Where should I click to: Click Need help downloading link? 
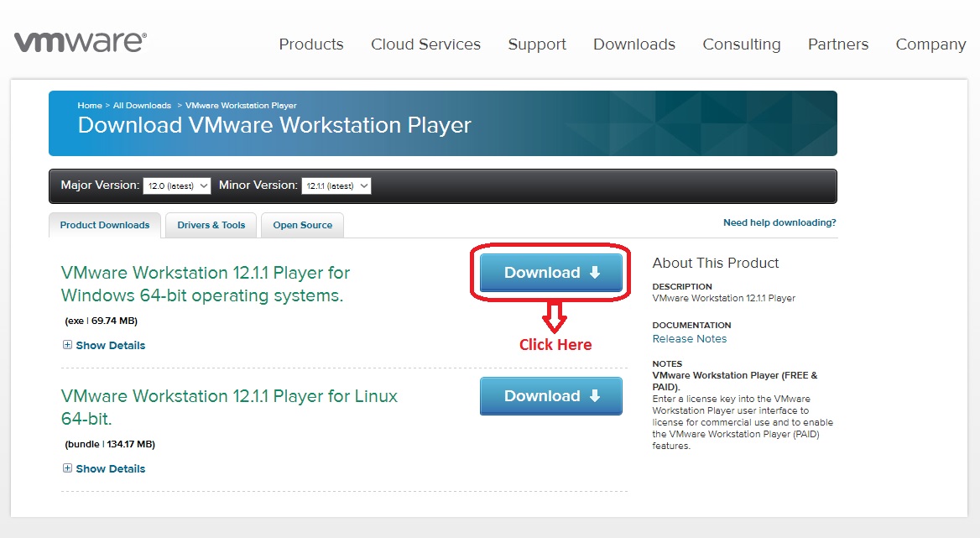(779, 222)
